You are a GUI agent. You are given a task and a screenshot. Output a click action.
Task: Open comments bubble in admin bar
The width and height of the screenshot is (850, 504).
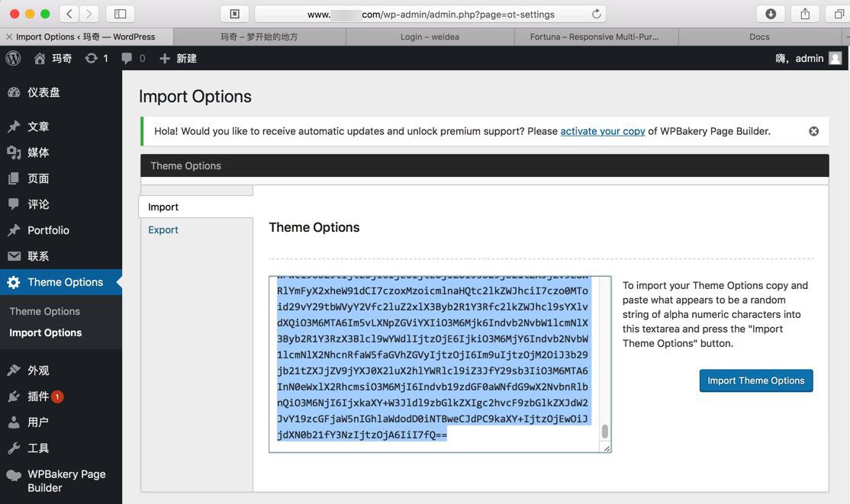click(127, 59)
